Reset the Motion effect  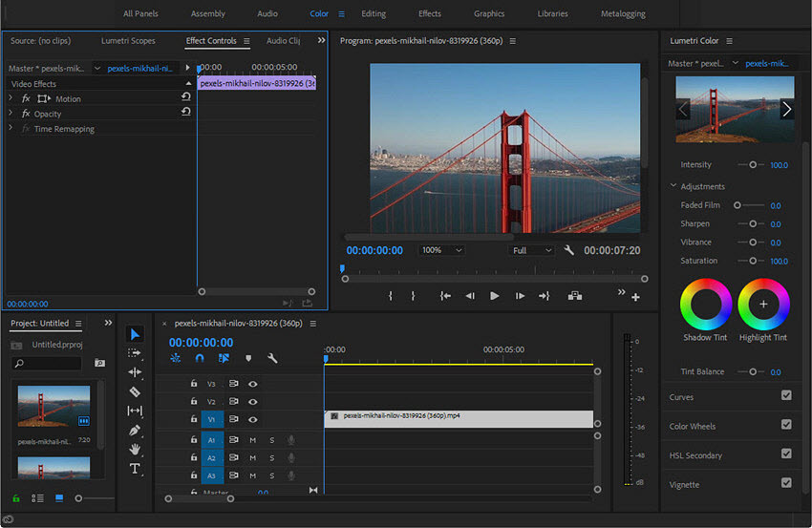(186, 96)
